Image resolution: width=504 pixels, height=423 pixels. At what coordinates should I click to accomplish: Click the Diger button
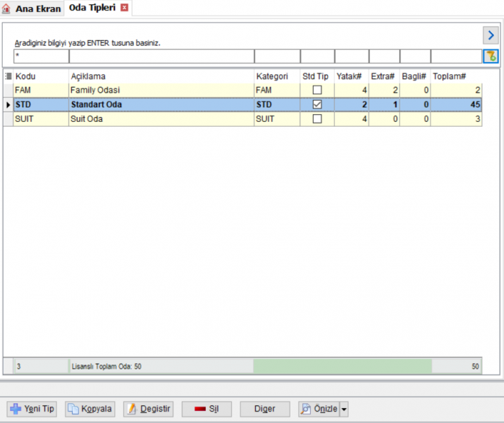pyautogui.click(x=265, y=409)
